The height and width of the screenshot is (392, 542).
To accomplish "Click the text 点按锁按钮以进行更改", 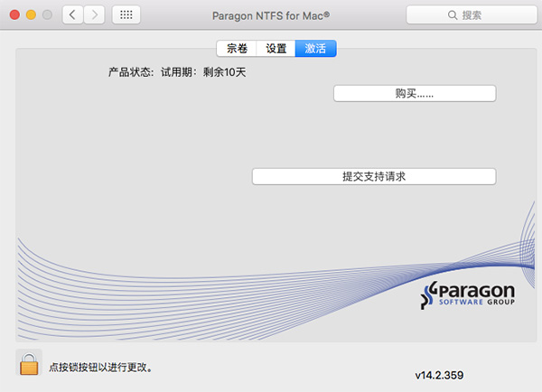I will (100, 367).
